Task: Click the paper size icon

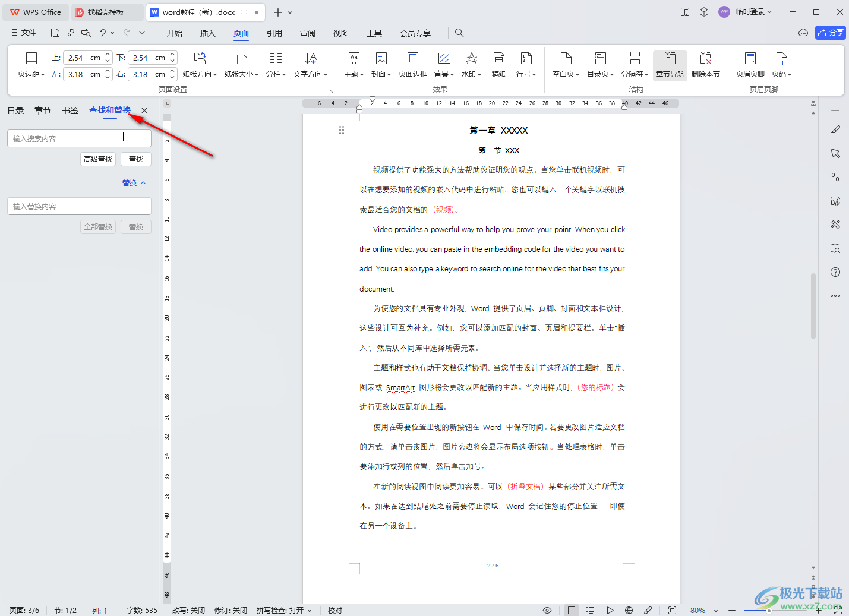Action: click(242, 58)
